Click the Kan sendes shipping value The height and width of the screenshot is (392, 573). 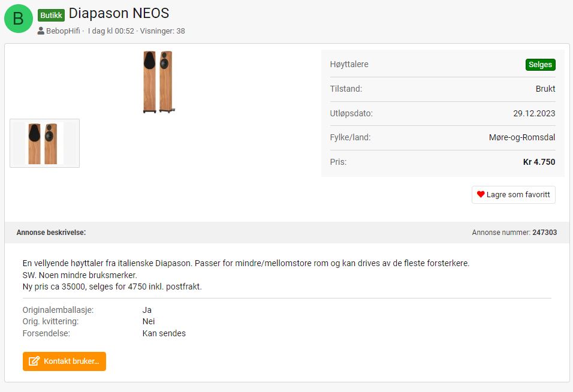pos(164,333)
